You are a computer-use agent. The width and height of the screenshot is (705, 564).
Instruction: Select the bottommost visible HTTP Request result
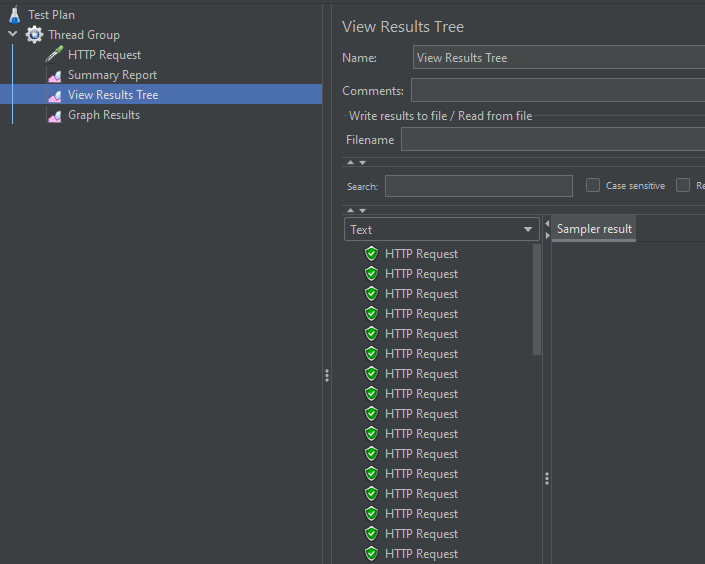click(421, 554)
